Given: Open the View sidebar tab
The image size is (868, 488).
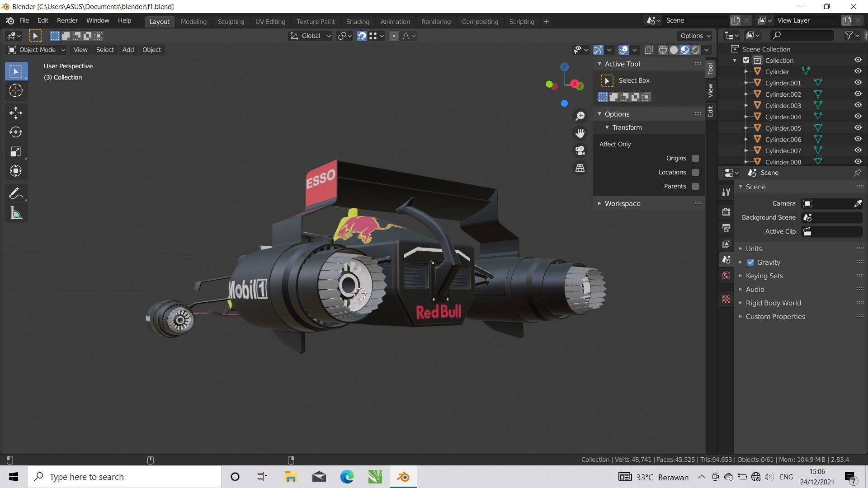Looking at the screenshot, I should (710, 90).
